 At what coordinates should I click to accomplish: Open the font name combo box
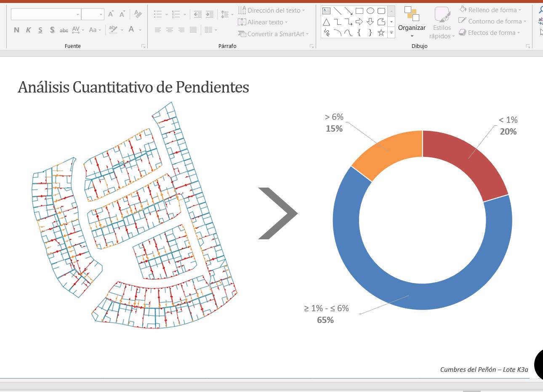[46, 14]
